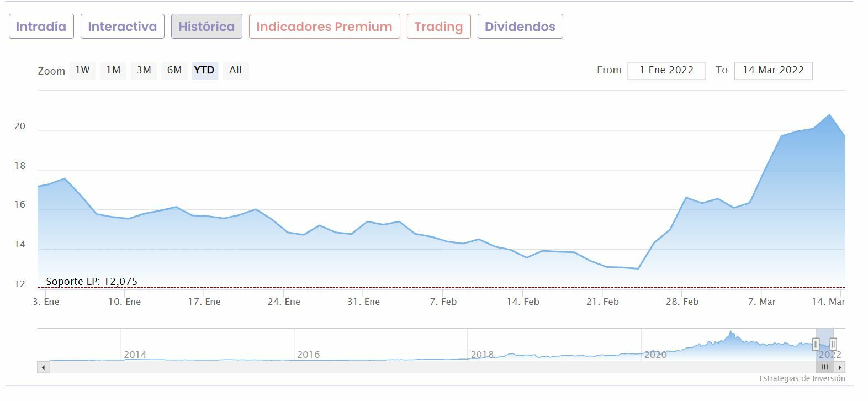Image resolution: width=868 pixels, height=401 pixels.
Task: Open Indicadores Premium section
Action: pos(325,27)
